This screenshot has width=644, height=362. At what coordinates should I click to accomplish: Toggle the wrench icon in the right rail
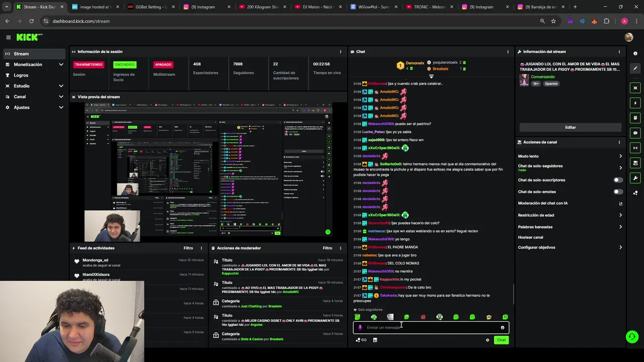pos(635,178)
